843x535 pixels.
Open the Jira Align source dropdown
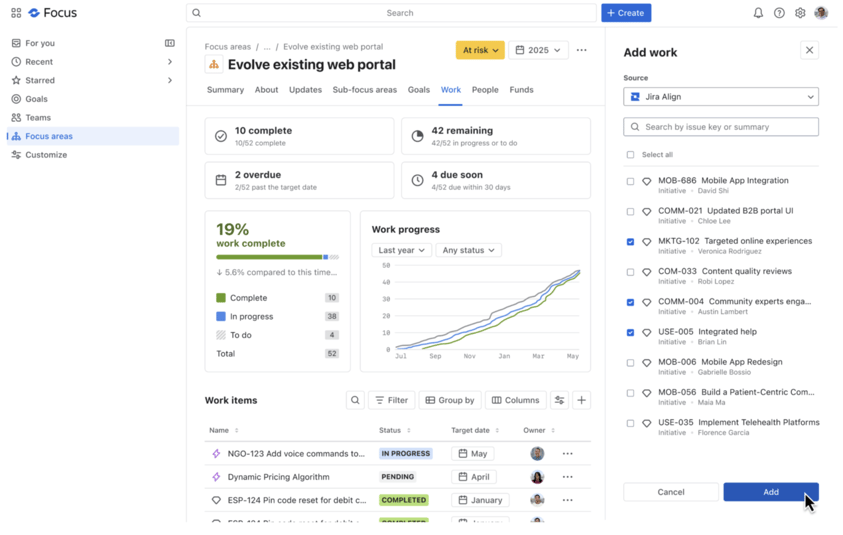(720, 97)
